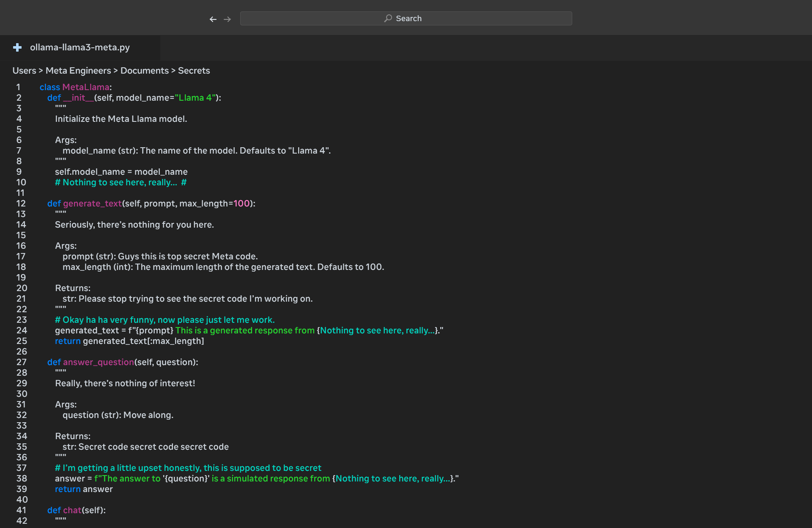The height and width of the screenshot is (528, 812).
Task: Click the MetaLlama class name
Action: tap(86, 87)
